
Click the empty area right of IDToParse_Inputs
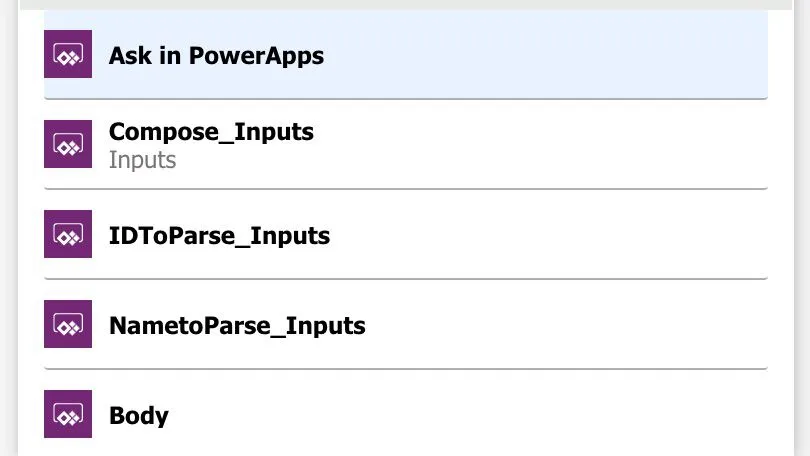click(x=560, y=234)
